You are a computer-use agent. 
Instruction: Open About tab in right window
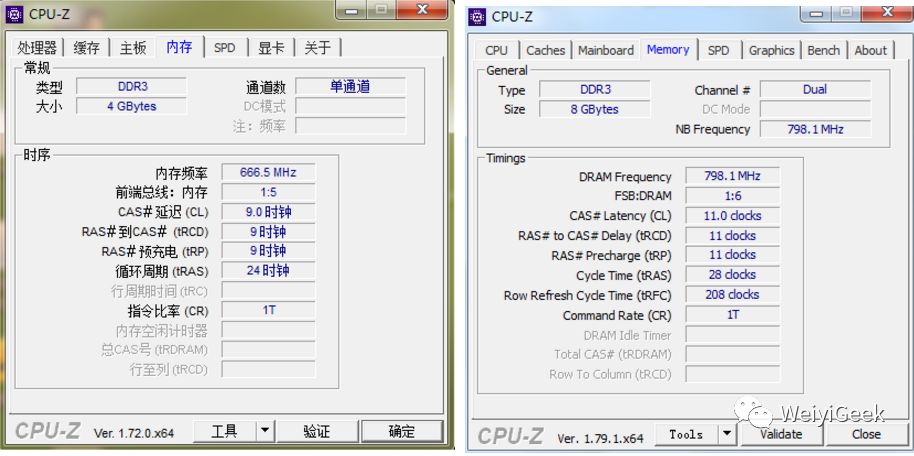pyautogui.click(x=870, y=50)
